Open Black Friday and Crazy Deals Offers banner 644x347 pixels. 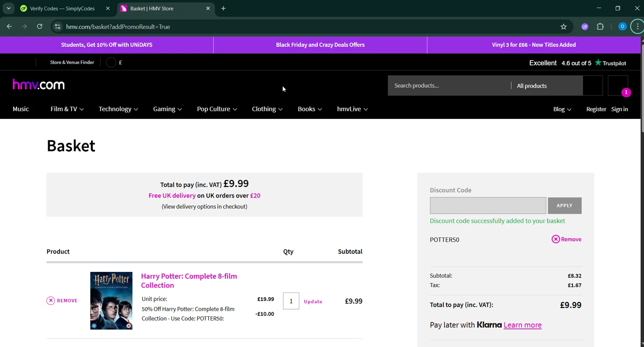[x=320, y=45]
